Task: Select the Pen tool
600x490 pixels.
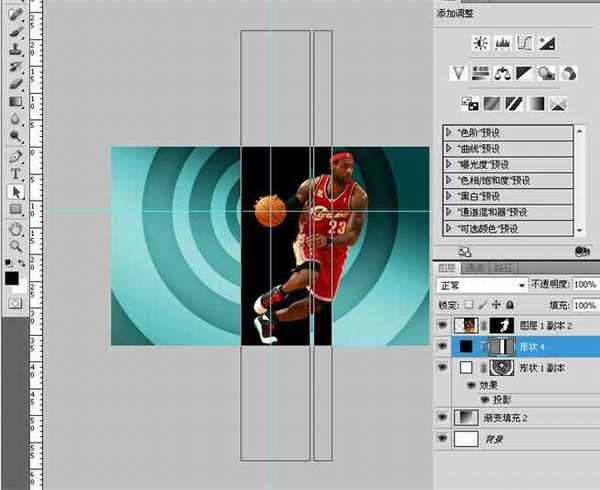Action: [x=16, y=157]
